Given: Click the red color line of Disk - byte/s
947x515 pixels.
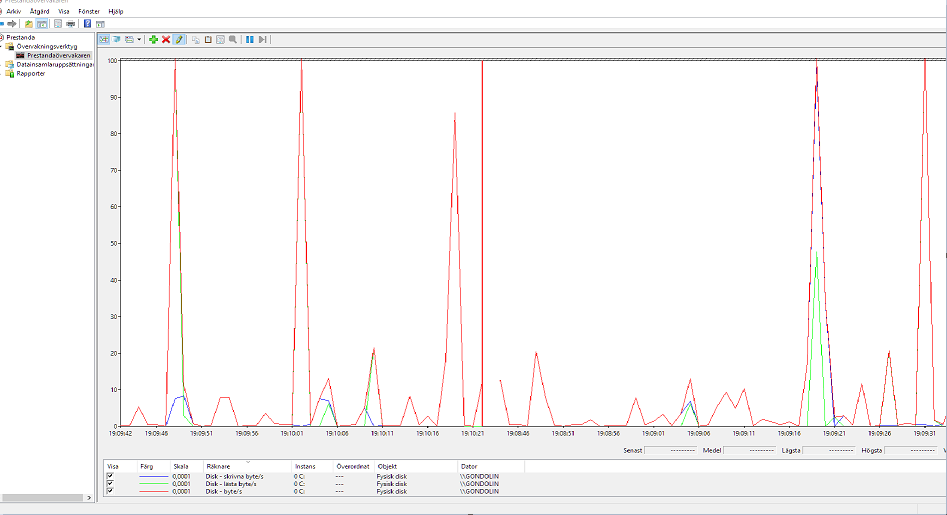Looking at the screenshot, I should click(153, 491).
